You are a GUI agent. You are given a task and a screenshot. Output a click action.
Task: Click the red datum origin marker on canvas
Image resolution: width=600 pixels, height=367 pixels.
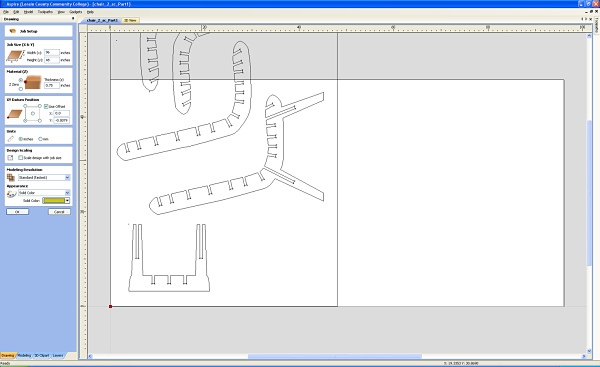pos(110,307)
